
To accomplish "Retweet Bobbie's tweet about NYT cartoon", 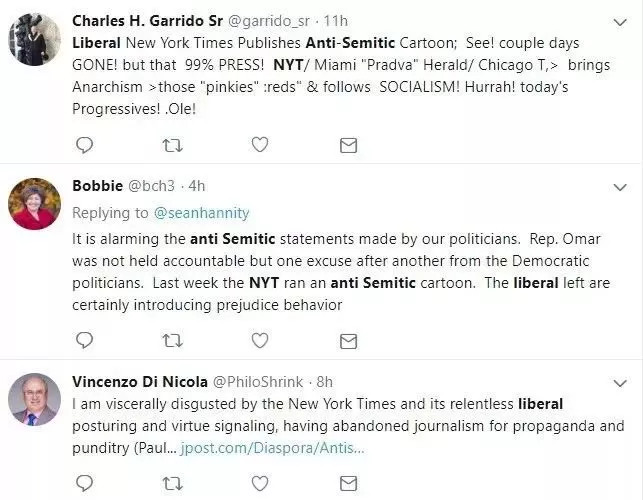I will click(x=172, y=340).
